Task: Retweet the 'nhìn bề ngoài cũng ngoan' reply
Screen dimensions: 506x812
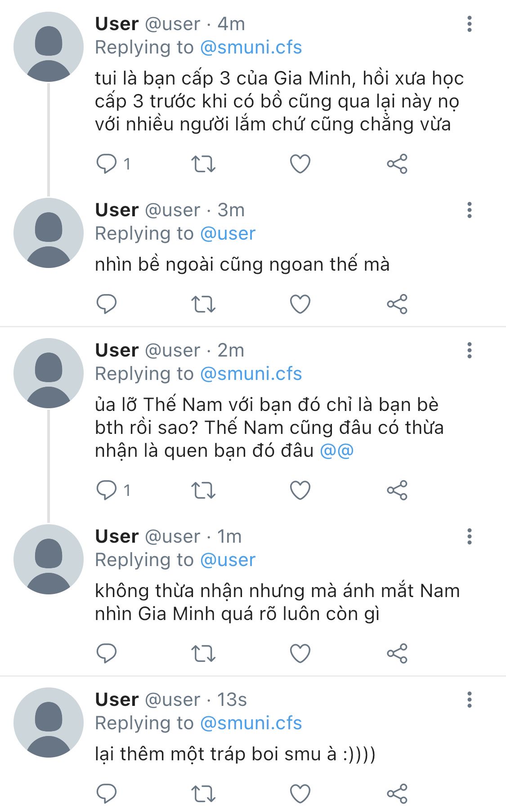Action: [203, 304]
